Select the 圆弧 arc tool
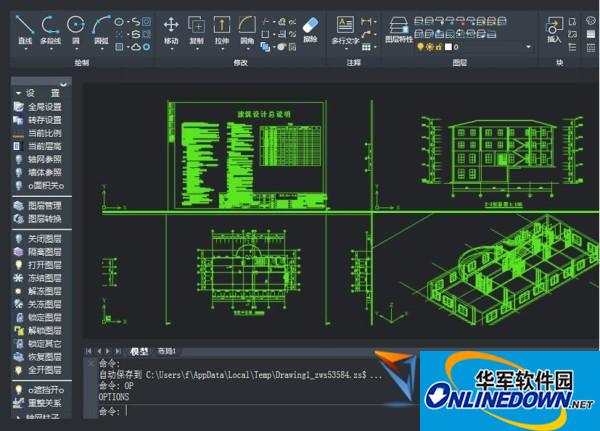600x431 pixels. [101, 30]
